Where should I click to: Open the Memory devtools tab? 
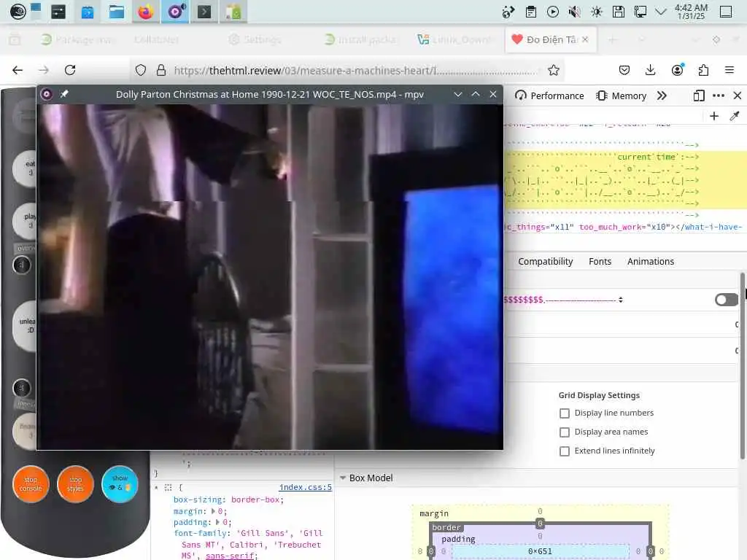[622, 96]
